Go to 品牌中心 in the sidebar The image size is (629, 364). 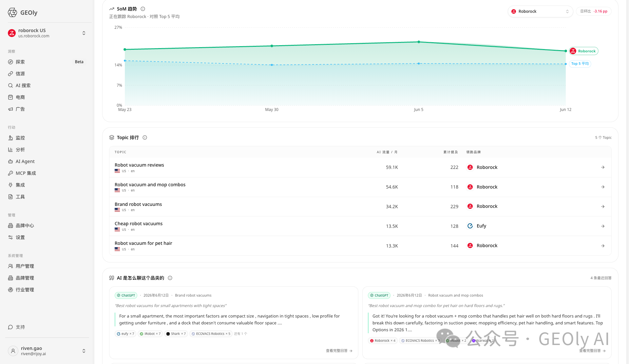point(25,226)
